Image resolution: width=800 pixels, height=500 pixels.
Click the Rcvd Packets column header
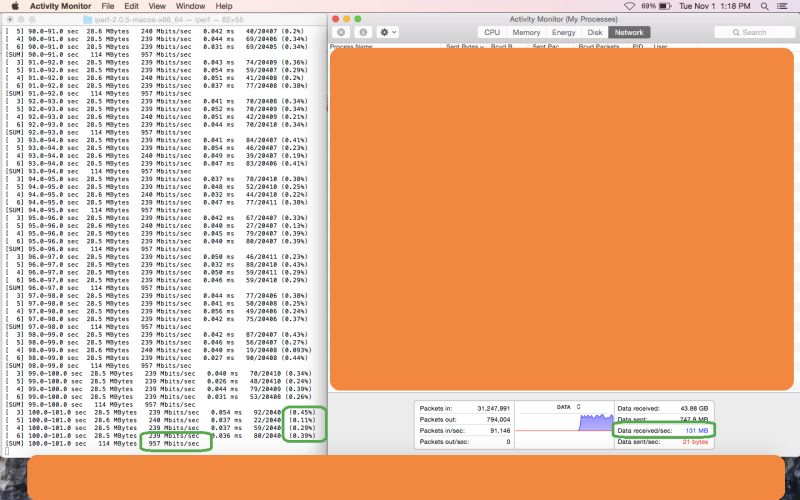[599, 46]
